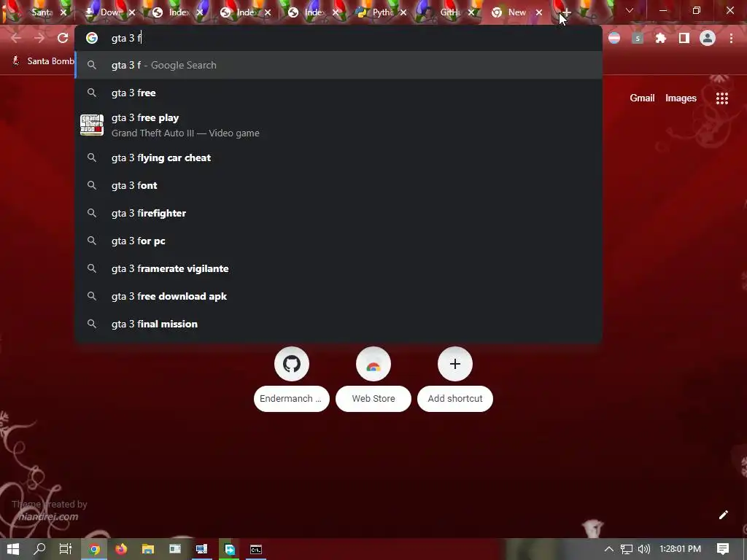Image resolution: width=747 pixels, height=560 pixels.
Task: Click the taskbar clock showing 1:28:01 PM
Action: [x=681, y=549]
